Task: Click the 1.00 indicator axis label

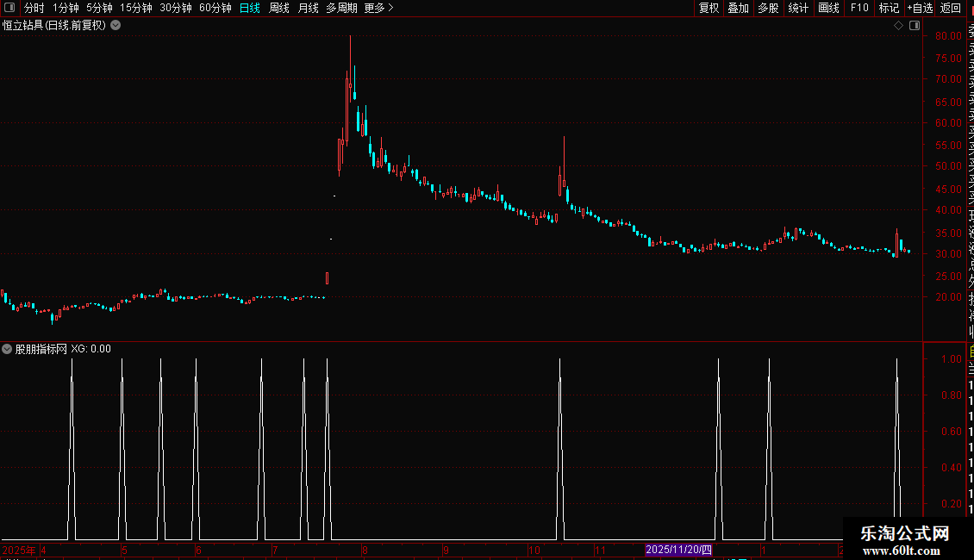Action: click(x=952, y=359)
